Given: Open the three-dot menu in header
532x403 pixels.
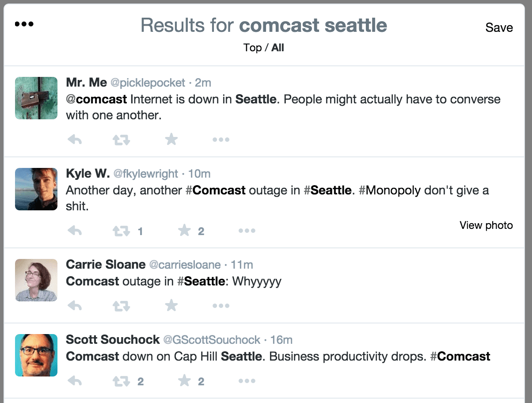Looking at the screenshot, I should coord(24,24).
